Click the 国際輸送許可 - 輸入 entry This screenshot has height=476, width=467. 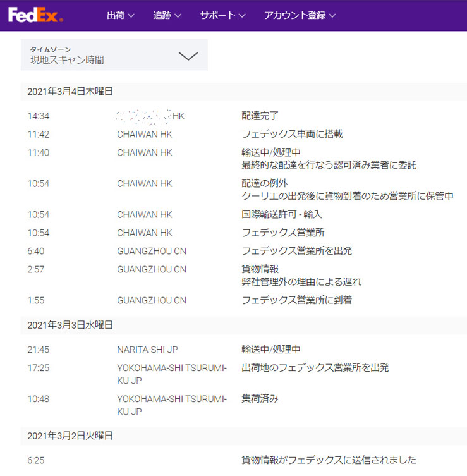[282, 214]
